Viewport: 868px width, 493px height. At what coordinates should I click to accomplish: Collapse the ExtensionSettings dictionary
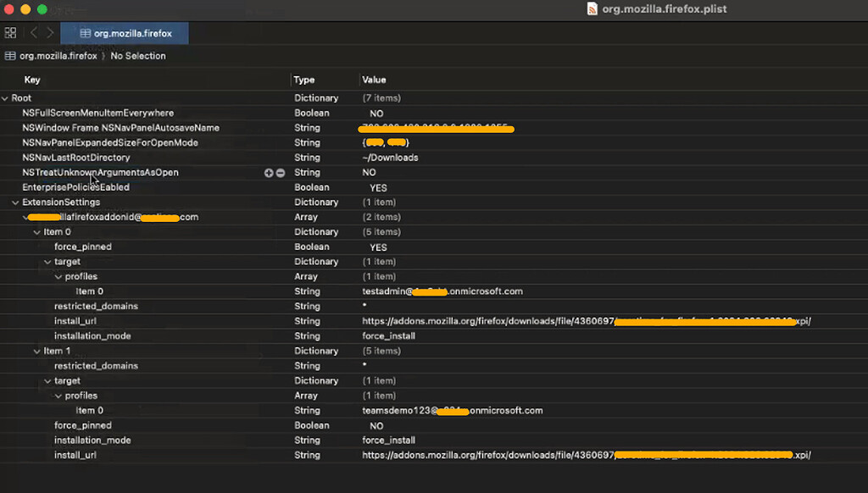coord(14,202)
